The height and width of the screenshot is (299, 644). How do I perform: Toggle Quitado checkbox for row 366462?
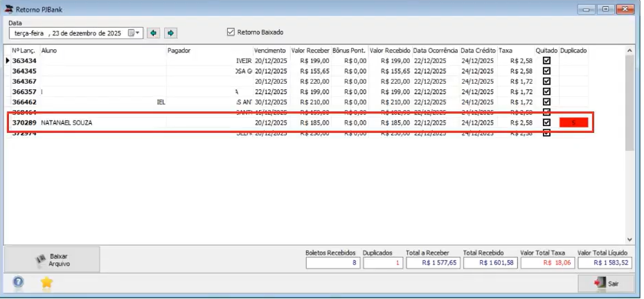coord(546,102)
